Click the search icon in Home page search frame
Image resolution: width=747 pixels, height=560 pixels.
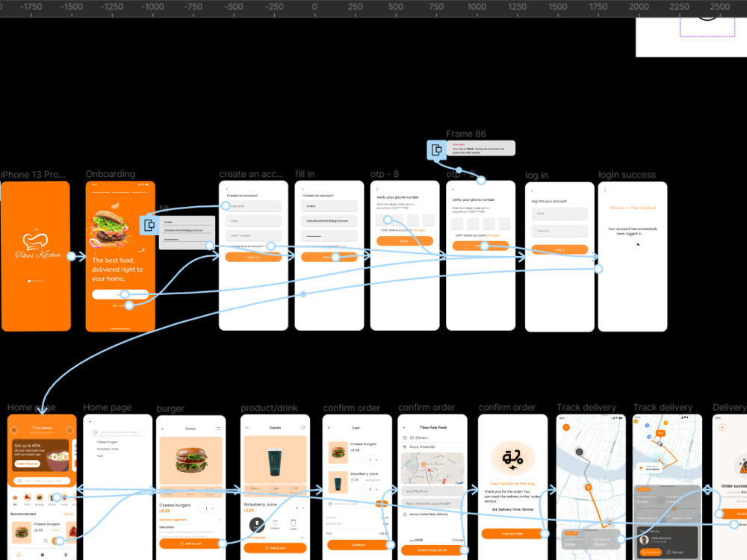click(x=96, y=432)
